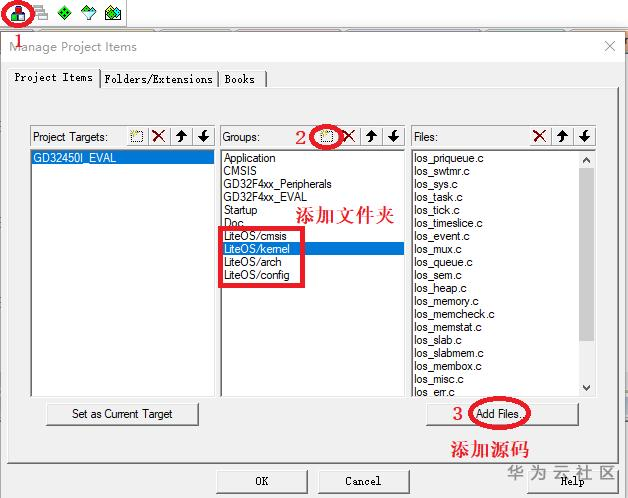Move the selected file down
This screenshot has height=498, width=628.
584,137
